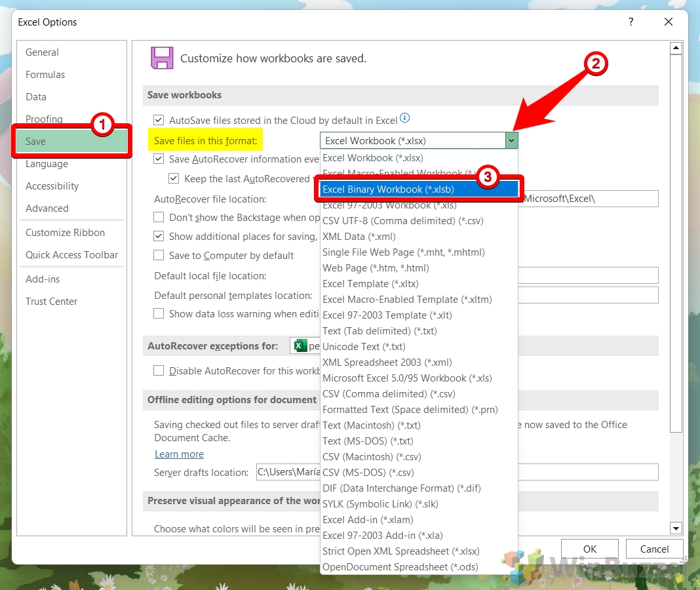The width and height of the screenshot is (700, 590).
Task: Choose DIF (Data Interchange Format) option
Action: [x=419, y=488]
